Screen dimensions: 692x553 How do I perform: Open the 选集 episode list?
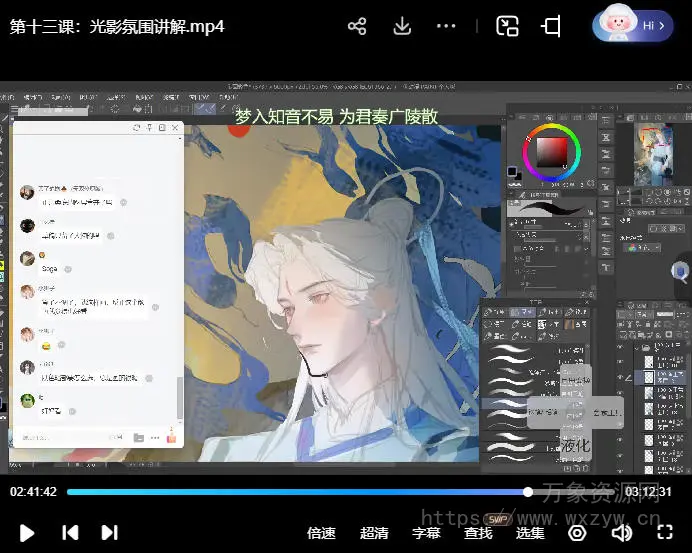(x=530, y=533)
